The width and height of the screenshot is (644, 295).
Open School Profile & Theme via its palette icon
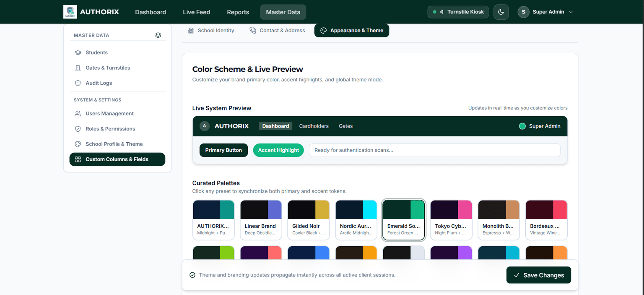78,144
